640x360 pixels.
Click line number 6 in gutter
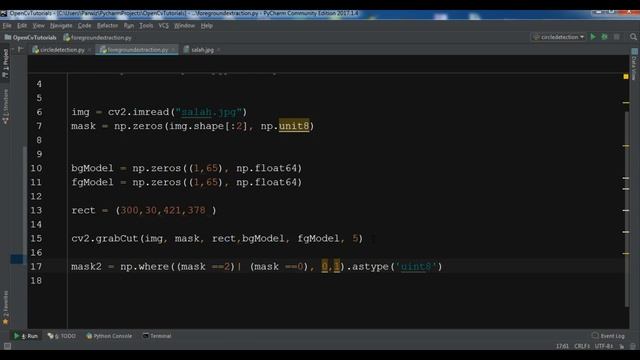tap(39, 112)
